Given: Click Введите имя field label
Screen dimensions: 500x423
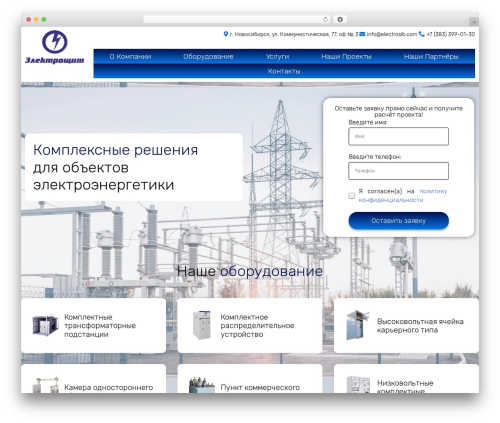Looking at the screenshot, I should tap(368, 122).
